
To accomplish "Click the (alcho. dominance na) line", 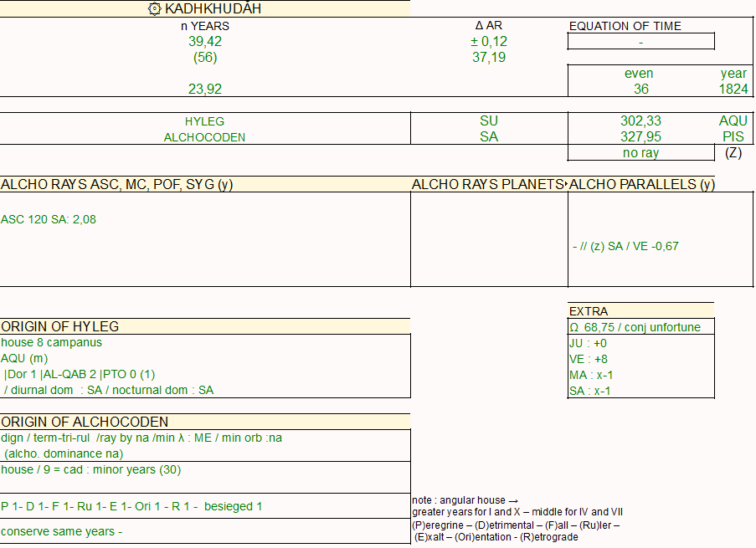I will [x=63, y=454].
